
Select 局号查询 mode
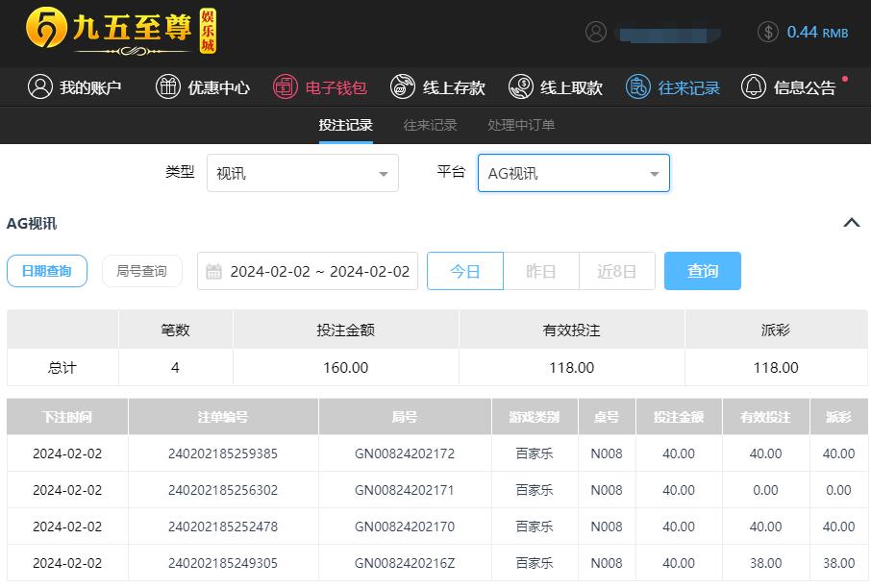tap(141, 271)
